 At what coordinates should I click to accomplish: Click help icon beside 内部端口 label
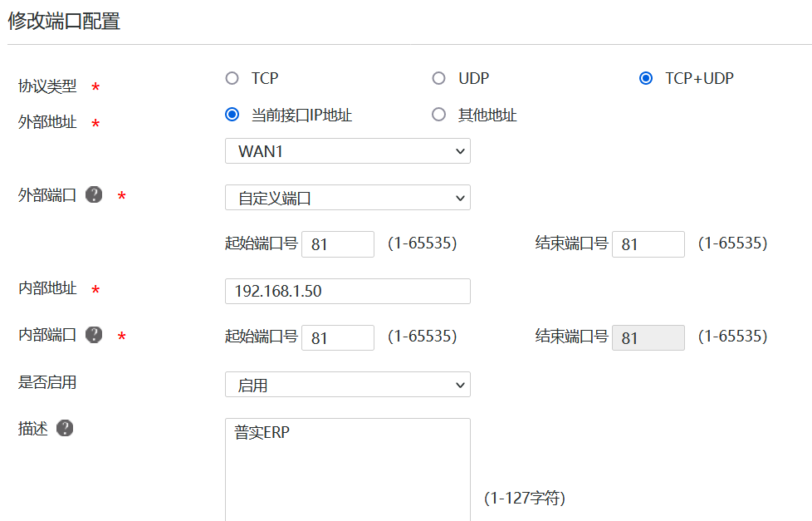tap(95, 335)
